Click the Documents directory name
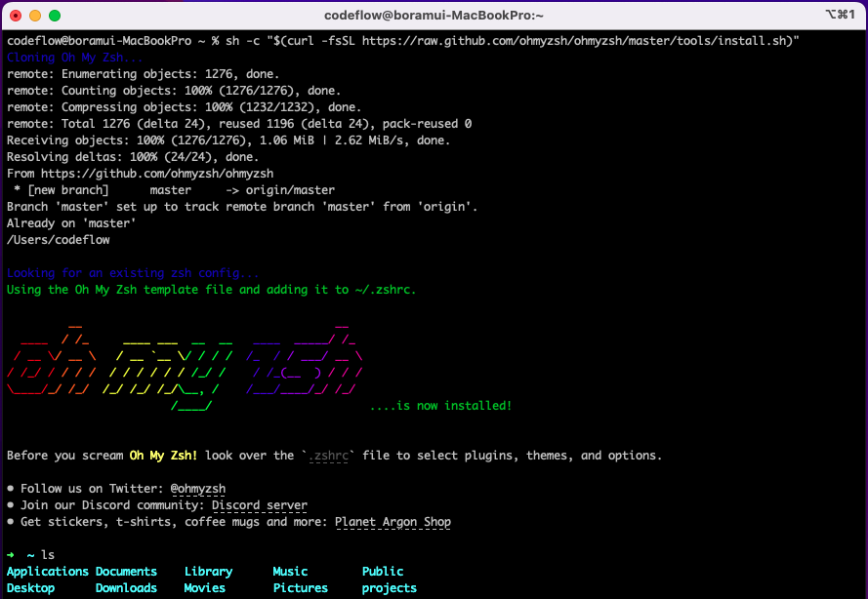The width and height of the screenshot is (868, 599). tap(126, 572)
